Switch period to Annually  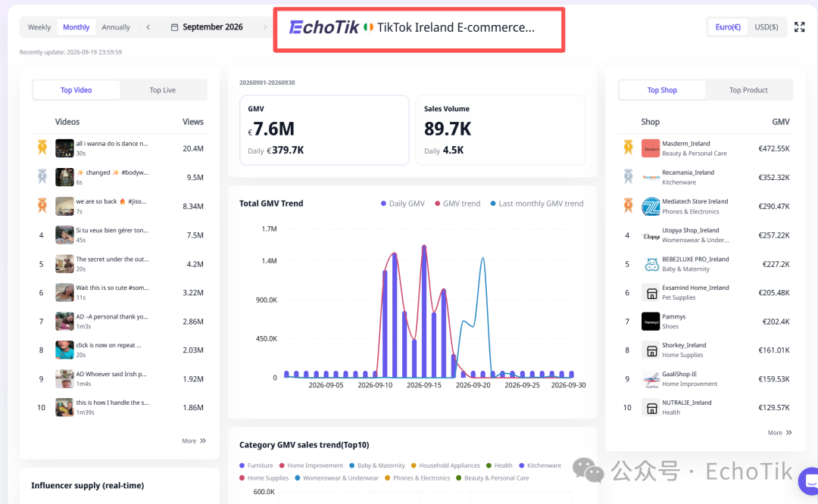coord(116,27)
